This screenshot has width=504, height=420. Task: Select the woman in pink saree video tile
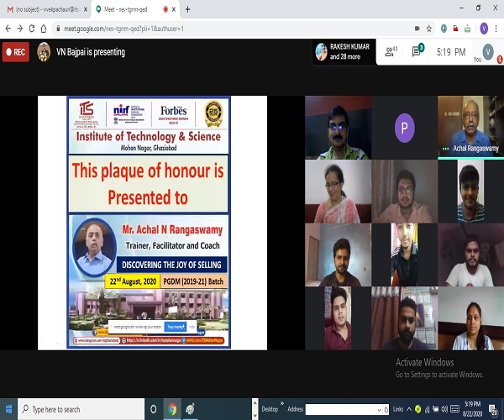(339, 192)
